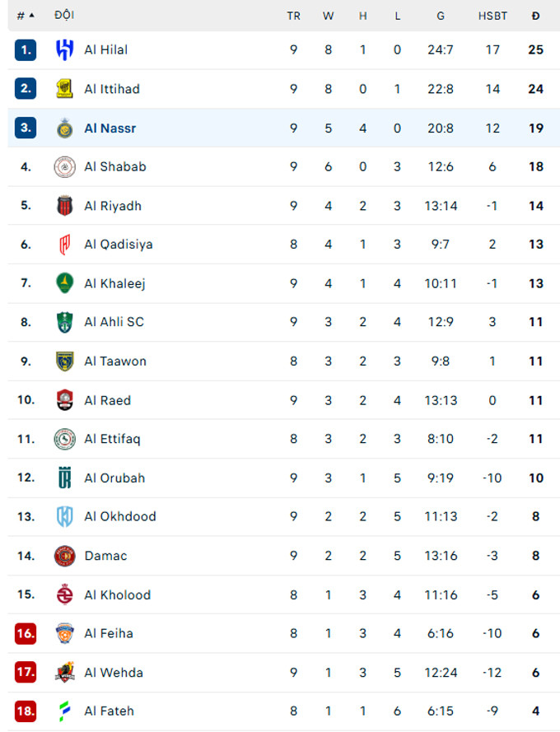
Task: Click the Al Ittihad club crest
Action: (64, 89)
